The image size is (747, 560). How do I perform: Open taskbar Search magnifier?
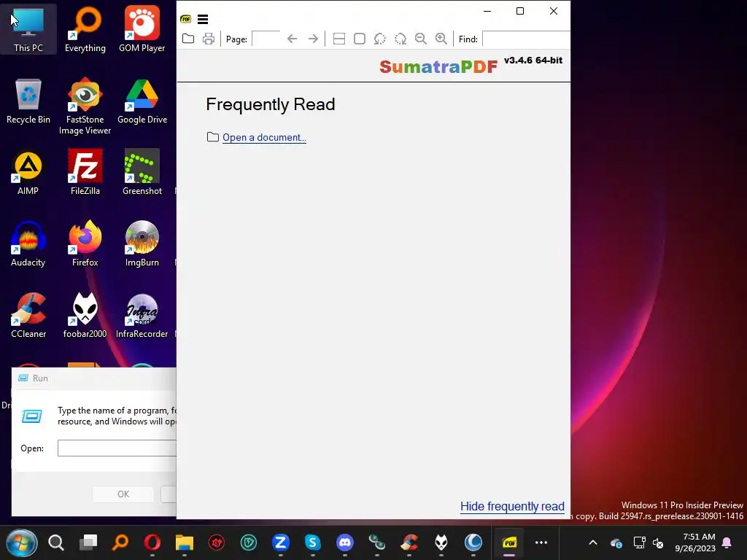(55, 542)
